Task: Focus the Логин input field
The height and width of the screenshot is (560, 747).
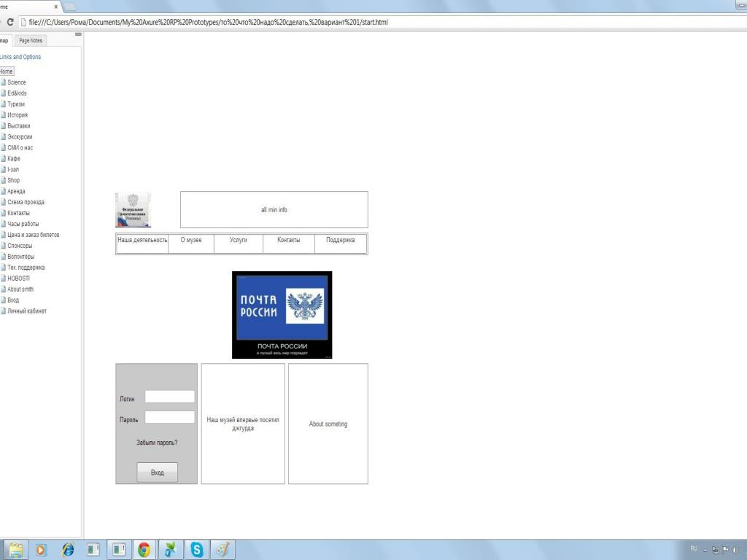Action: (169, 397)
